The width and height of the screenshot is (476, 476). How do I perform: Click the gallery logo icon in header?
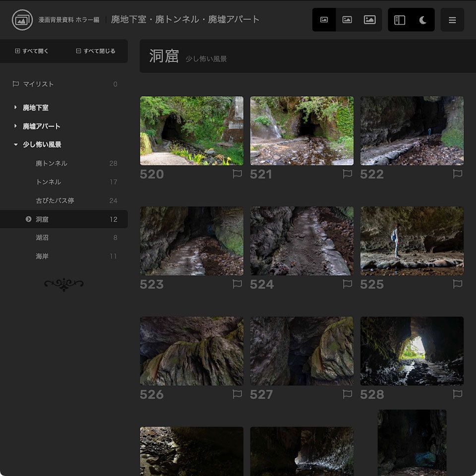pos(22,20)
